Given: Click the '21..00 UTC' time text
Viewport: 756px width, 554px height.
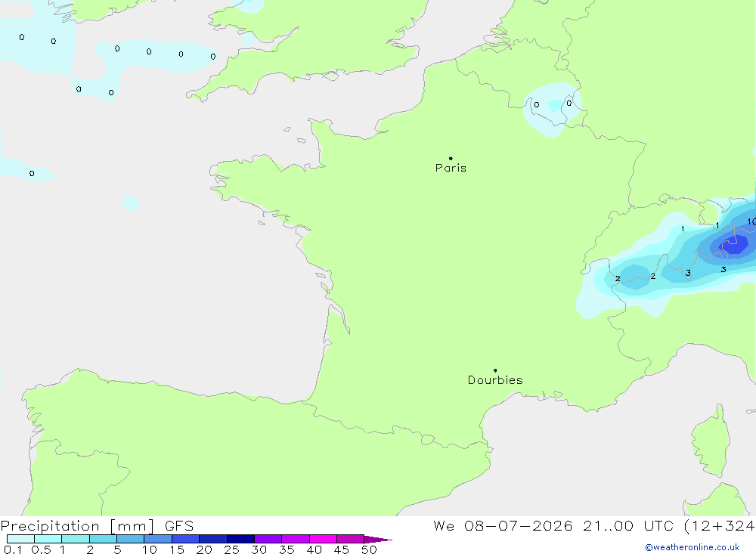Looking at the screenshot, I should click(x=627, y=526).
